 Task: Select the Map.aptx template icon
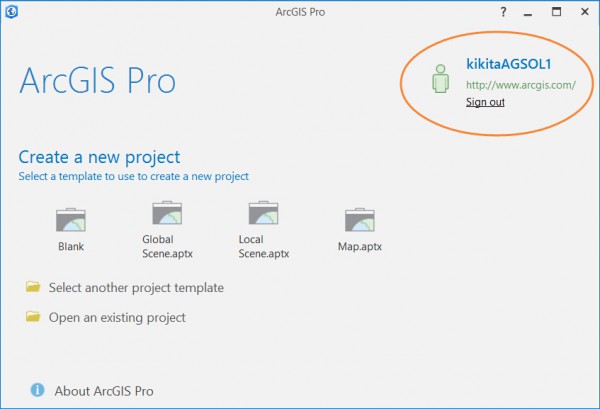pos(360,220)
